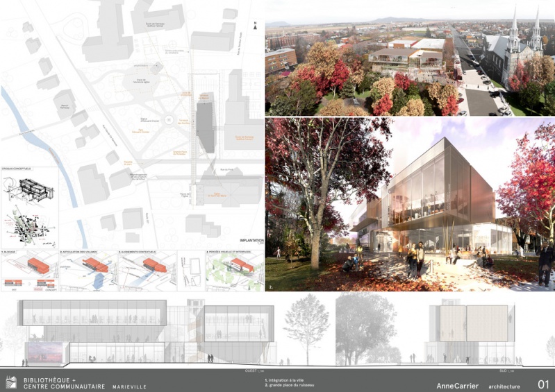Image resolution: width=555 pixels, height=392 pixels.
Task: Click the logo beside Bibliothèque title
Action: (x=11, y=382)
